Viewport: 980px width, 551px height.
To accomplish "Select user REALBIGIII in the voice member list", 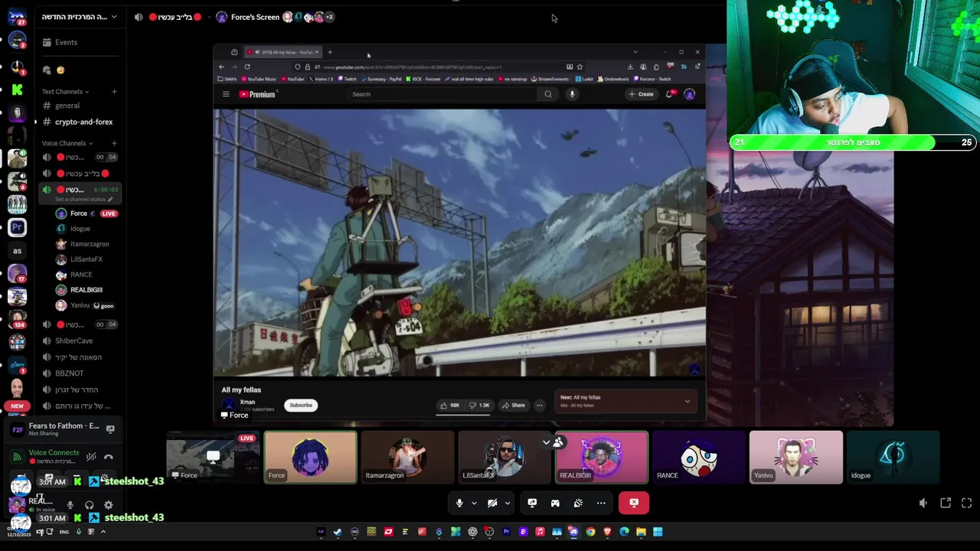I will (x=86, y=290).
